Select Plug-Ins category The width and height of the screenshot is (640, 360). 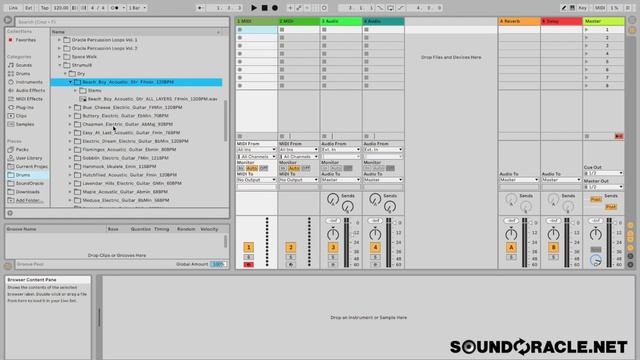tap(24, 107)
